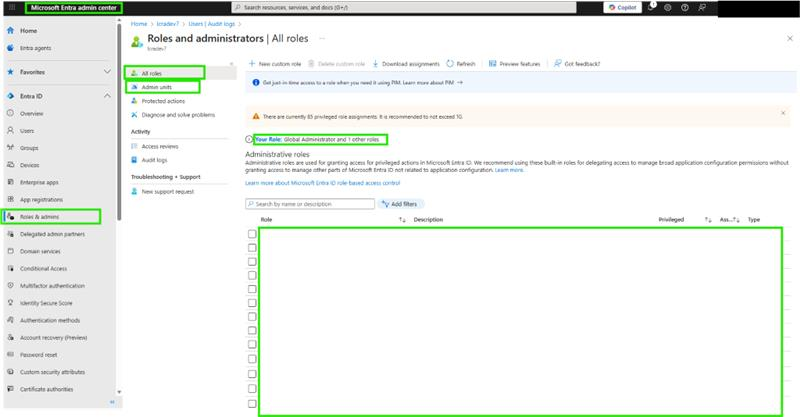Image resolution: width=800 pixels, height=417 pixels.
Task: Select Admin units in the sub-menu
Action: tap(157, 87)
